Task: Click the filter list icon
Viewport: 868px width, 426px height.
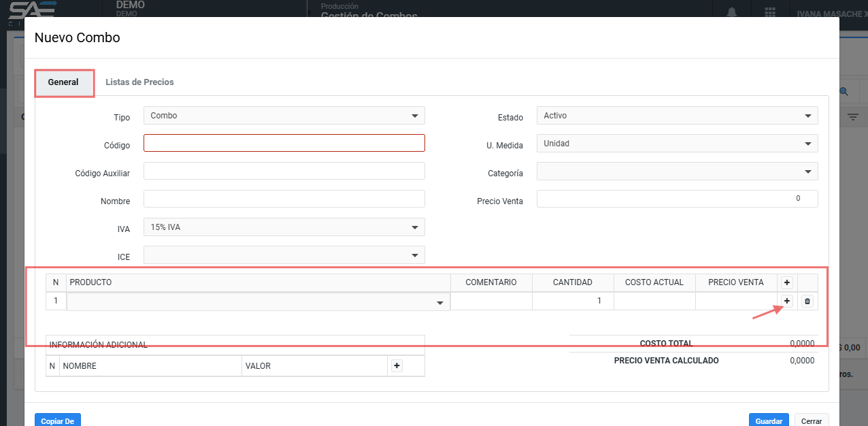Action: pos(852,117)
